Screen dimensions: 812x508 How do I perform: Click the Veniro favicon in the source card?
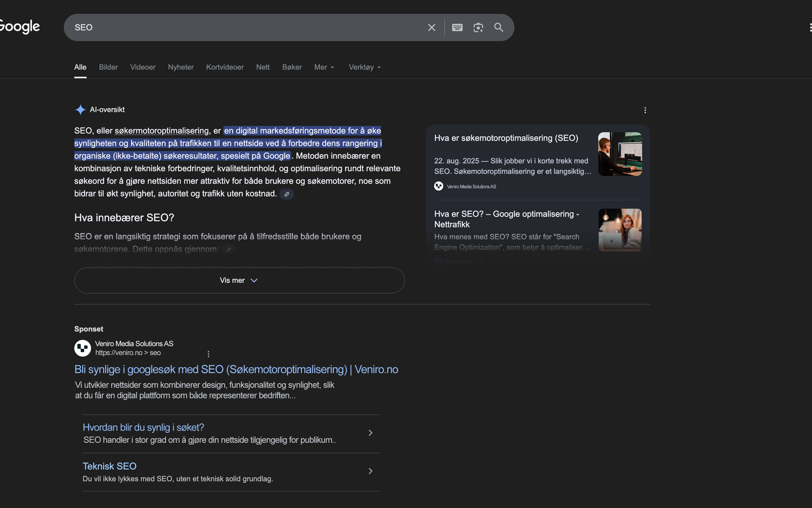point(439,186)
